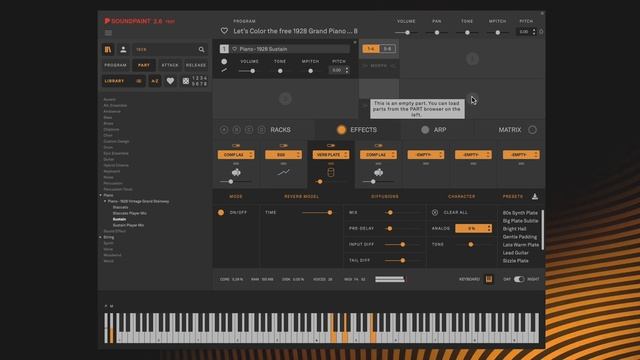Screen dimensions: 640x360
Task: Toggle the reverb ON/OFF mode button
Action: (221, 212)
